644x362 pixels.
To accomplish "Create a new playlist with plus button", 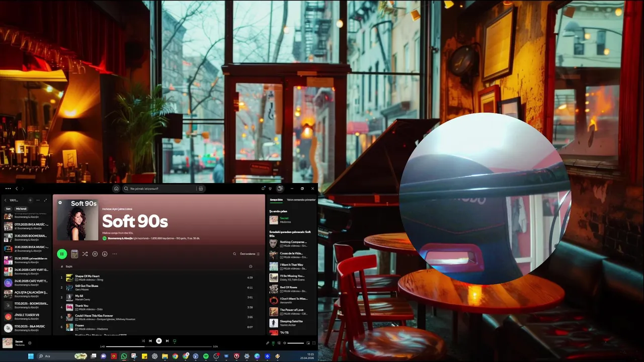I will point(30,200).
